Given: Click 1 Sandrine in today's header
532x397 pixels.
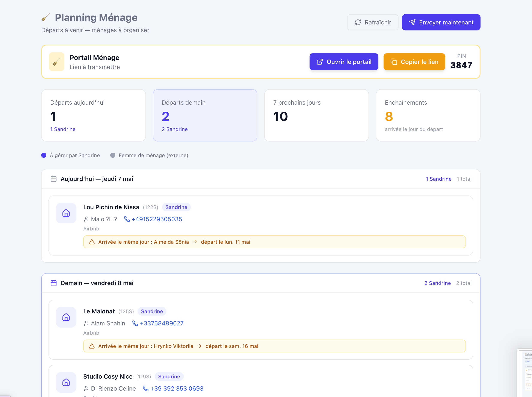Looking at the screenshot, I should [438, 179].
